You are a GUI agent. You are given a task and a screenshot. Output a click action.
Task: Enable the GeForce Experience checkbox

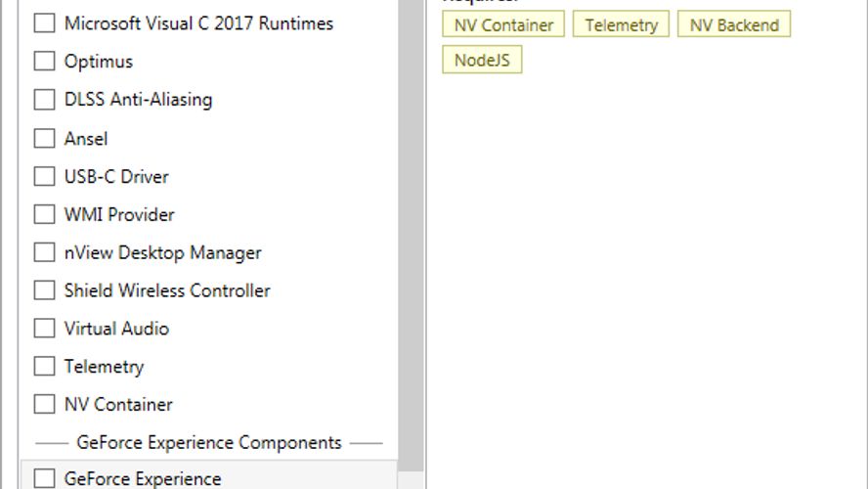(x=44, y=478)
